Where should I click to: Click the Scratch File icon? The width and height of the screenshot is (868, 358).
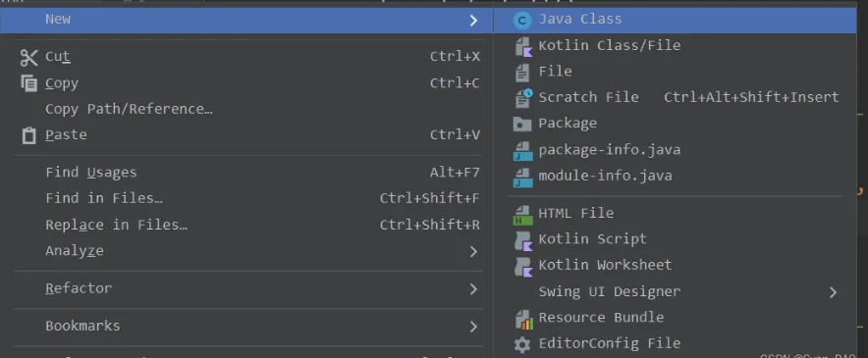pyautogui.click(x=523, y=98)
